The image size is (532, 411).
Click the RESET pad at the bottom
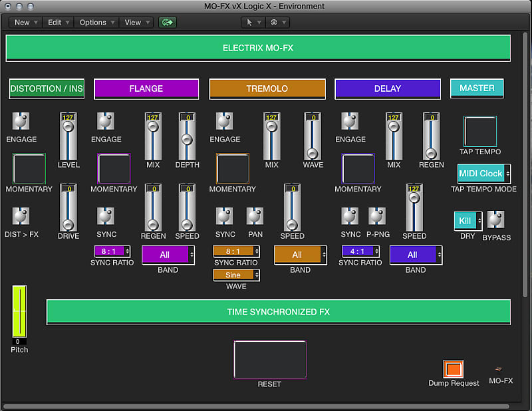pos(269,359)
